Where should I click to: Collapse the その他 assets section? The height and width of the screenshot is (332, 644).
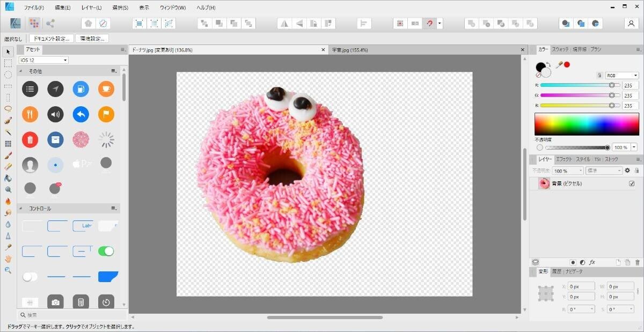tap(21, 71)
